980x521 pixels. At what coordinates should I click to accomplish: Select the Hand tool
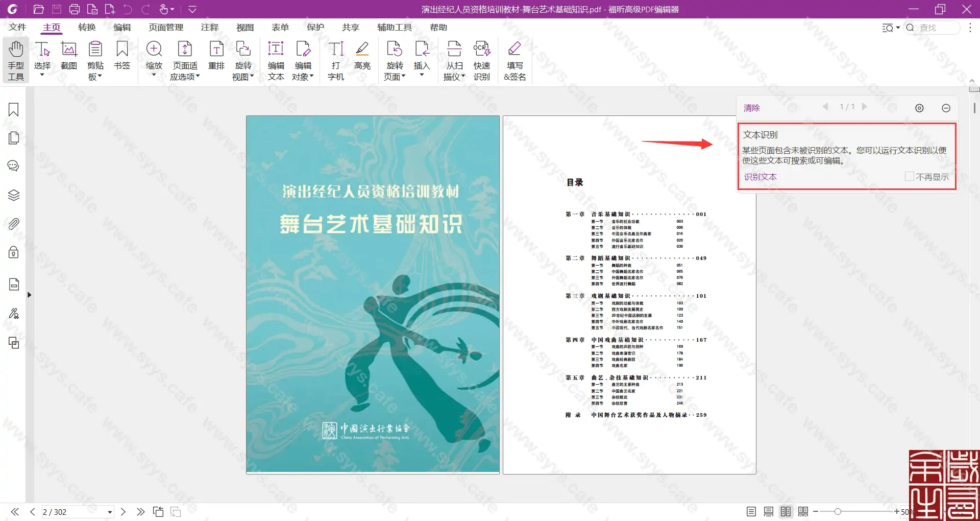(x=16, y=60)
